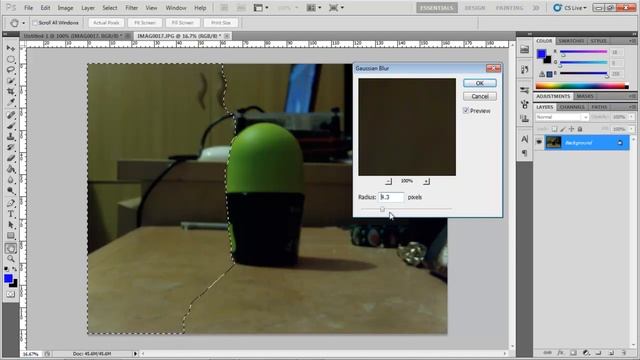Select the Lasso tool
The height and width of the screenshot is (360, 640).
[x=11, y=70]
